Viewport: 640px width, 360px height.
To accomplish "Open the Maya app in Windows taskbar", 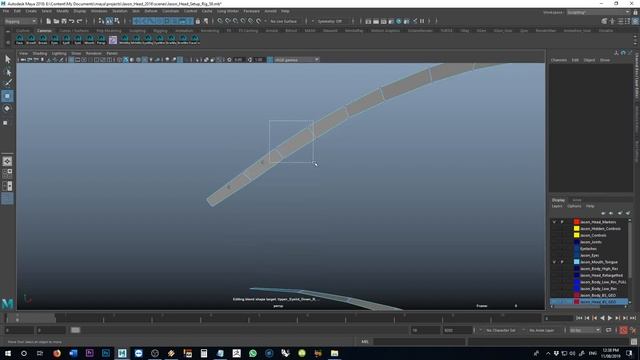I will click(122, 353).
